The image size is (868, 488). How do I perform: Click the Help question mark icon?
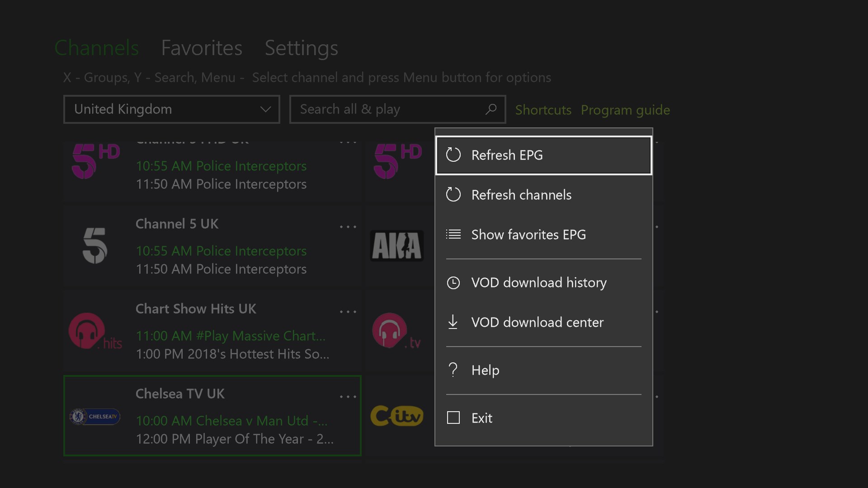(x=453, y=370)
